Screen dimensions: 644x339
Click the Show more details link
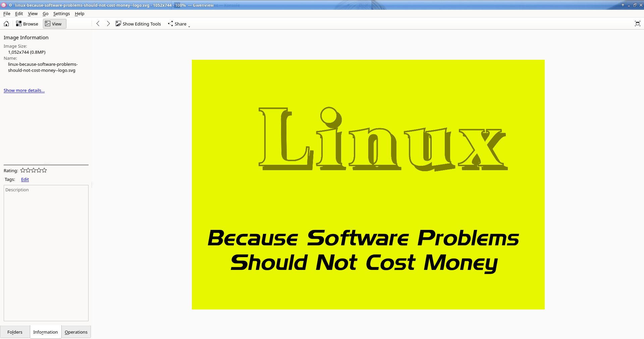[24, 91]
